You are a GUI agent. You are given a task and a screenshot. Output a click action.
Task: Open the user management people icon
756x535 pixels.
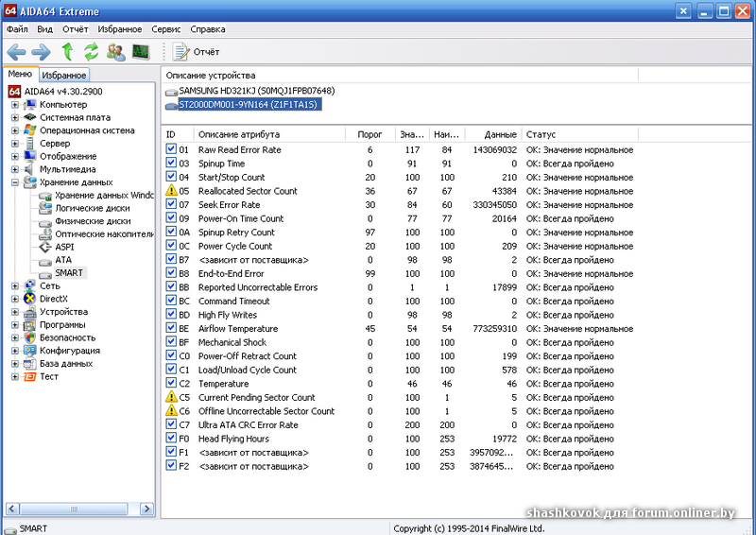[x=115, y=52]
